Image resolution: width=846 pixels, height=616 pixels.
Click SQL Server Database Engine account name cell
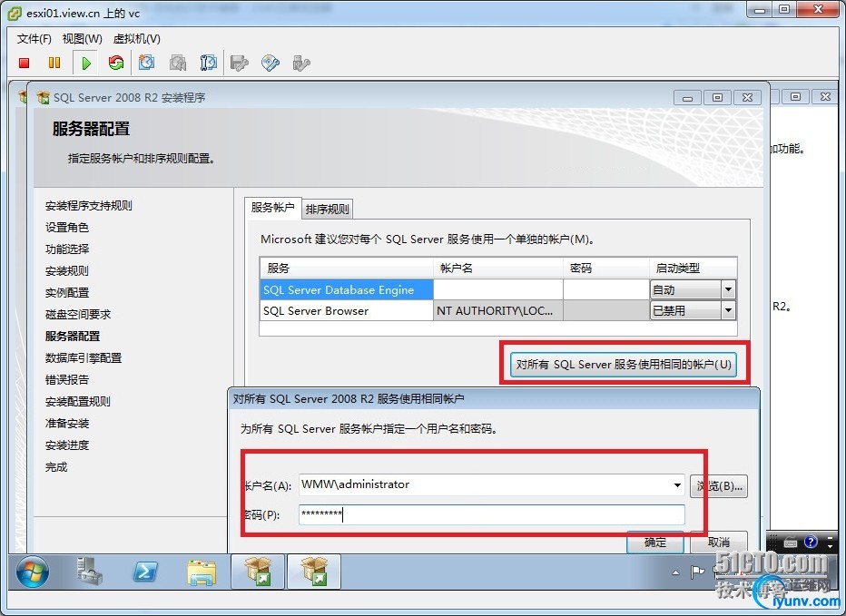498,289
